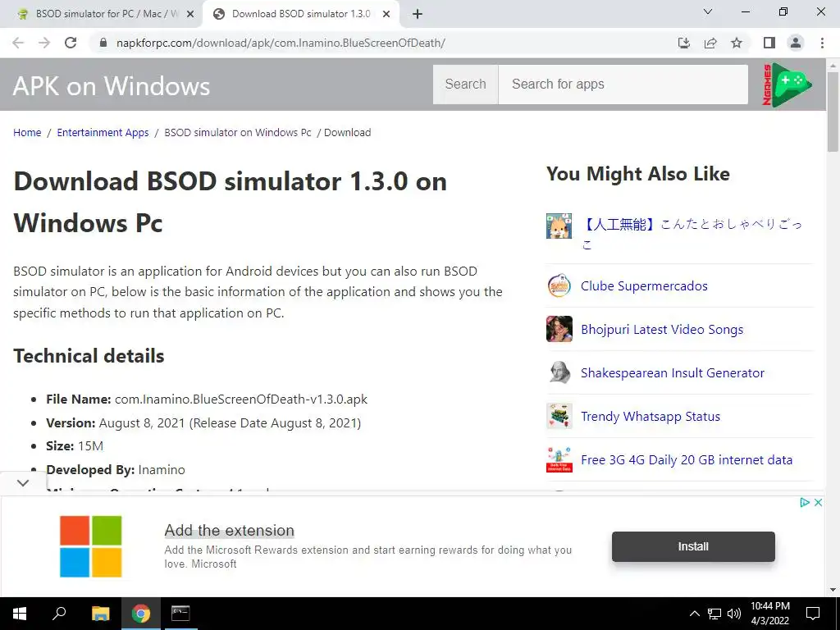Show hidden system tray icons
This screenshot has height=630, width=840.
(694, 614)
